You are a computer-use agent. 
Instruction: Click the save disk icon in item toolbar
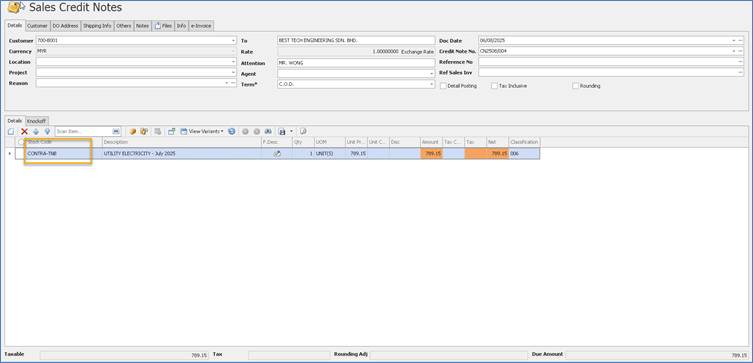[282, 131]
